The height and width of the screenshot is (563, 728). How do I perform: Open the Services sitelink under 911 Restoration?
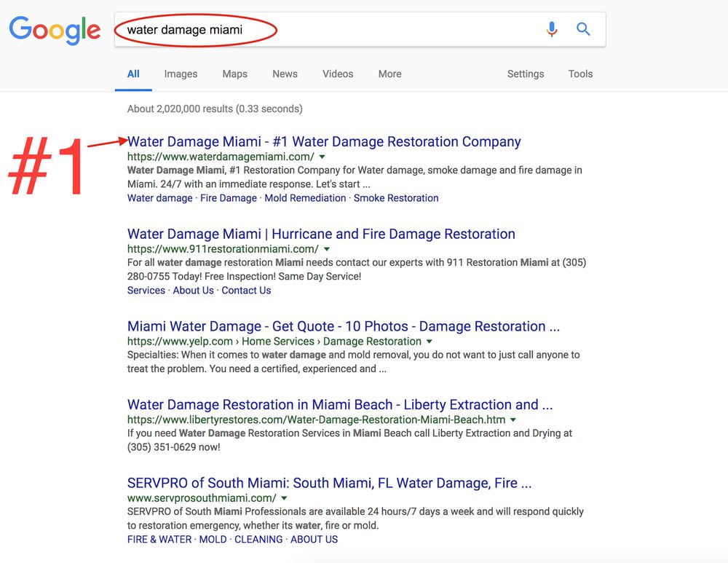point(146,291)
